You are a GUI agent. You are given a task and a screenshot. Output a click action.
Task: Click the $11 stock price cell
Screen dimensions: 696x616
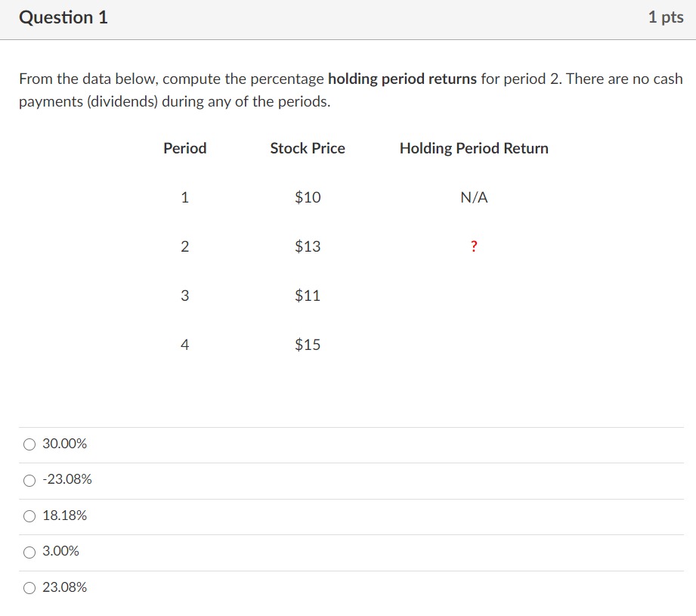click(307, 296)
